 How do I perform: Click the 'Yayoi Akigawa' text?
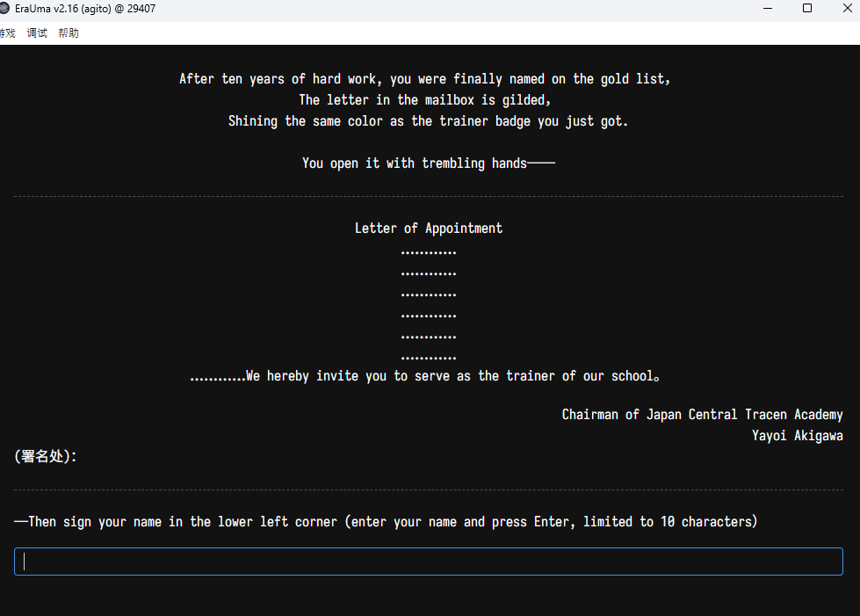pyautogui.click(x=798, y=436)
